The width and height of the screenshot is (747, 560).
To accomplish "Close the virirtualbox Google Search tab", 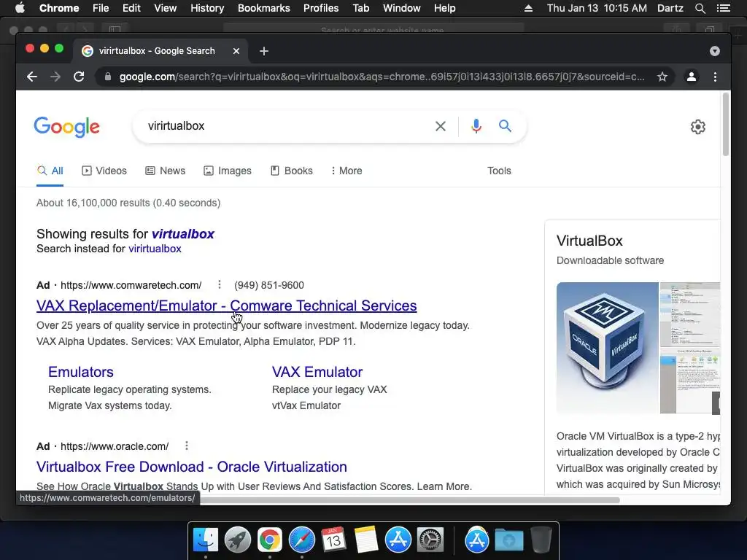I will (x=236, y=51).
